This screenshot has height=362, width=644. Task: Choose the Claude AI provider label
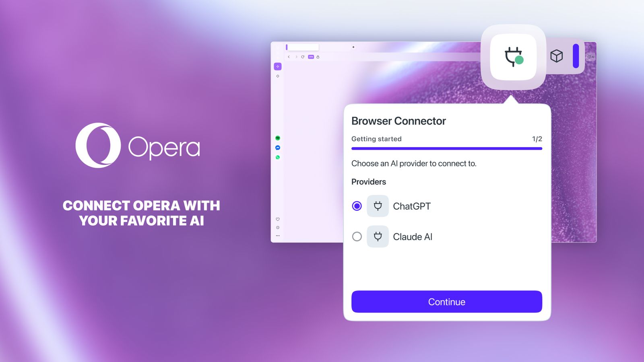point(413,237)
